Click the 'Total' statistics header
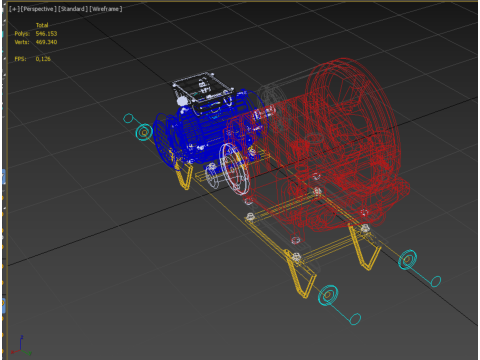Image resolution: width=480 pixels, height=360 pixels. tap(42, 25)
